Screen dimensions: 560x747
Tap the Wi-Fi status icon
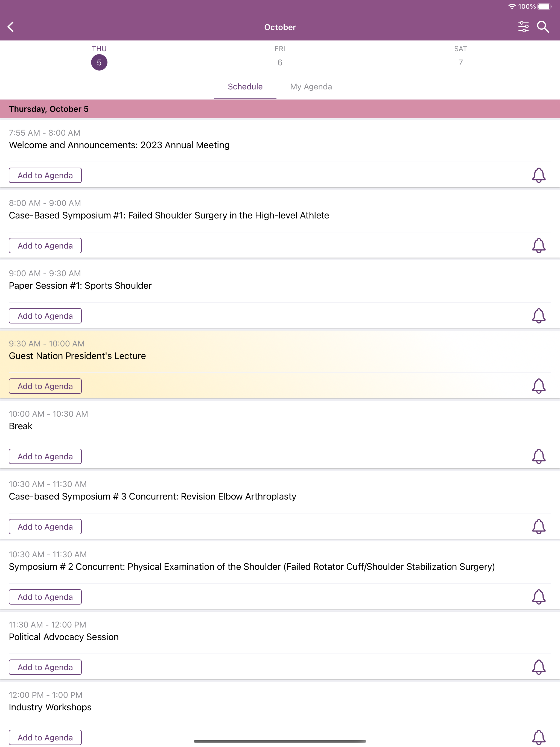pyautogui.click(x=512, y=6)
